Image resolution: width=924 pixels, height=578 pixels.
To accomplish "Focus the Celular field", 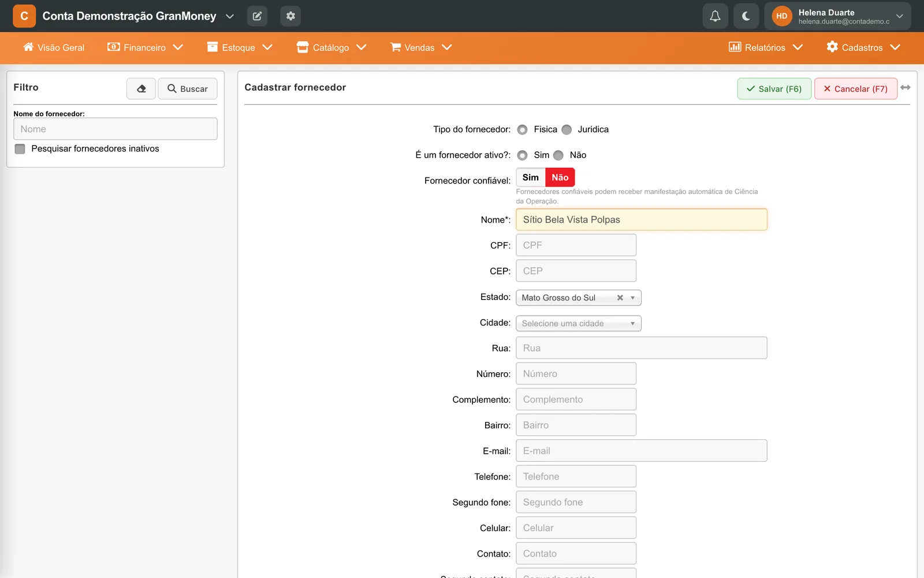I will click(x=576, y=528).
